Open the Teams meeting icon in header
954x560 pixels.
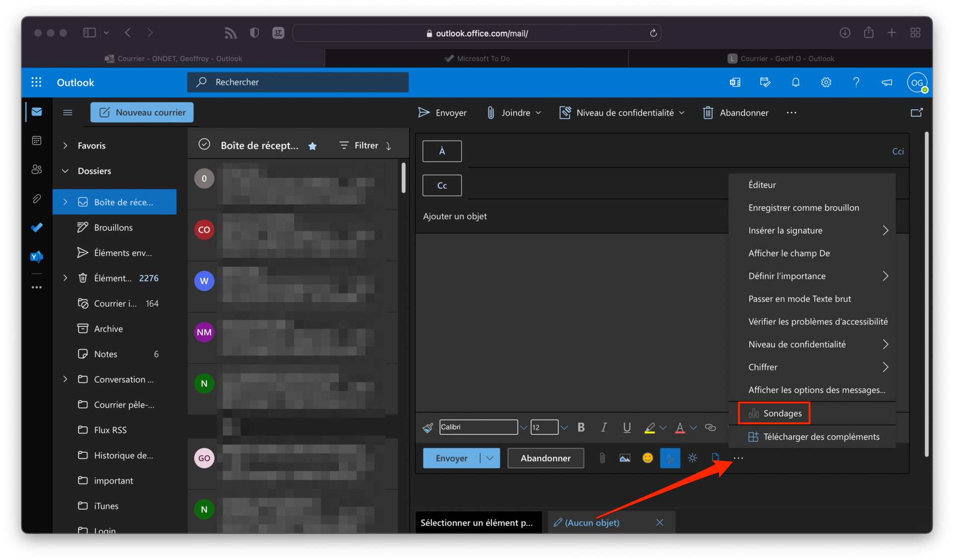click(735, 82)
